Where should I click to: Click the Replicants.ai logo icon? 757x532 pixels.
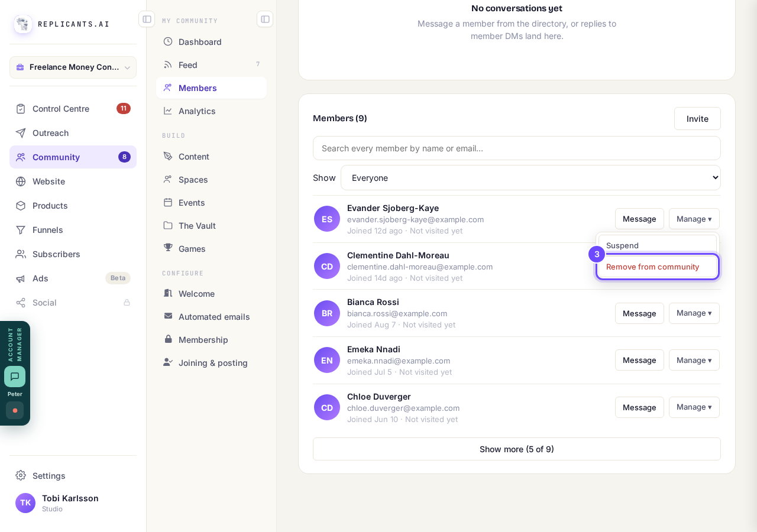click(x=23, y=24)
